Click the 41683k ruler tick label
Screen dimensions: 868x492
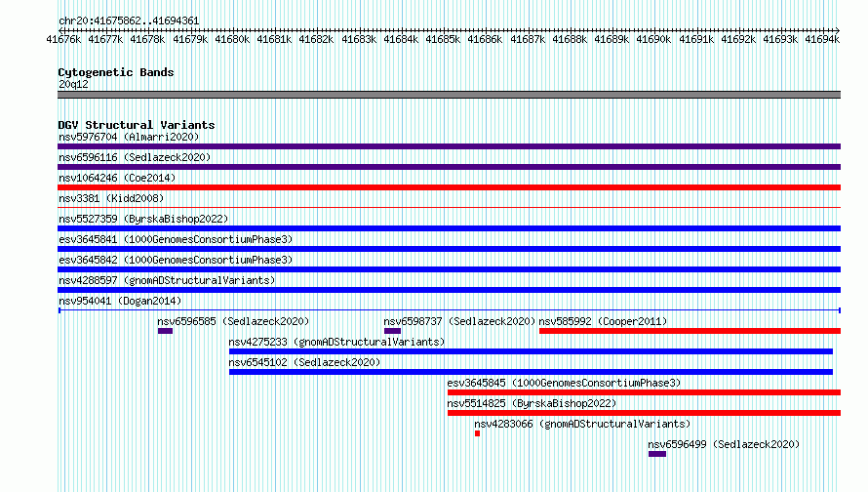(x=358, y=39)
